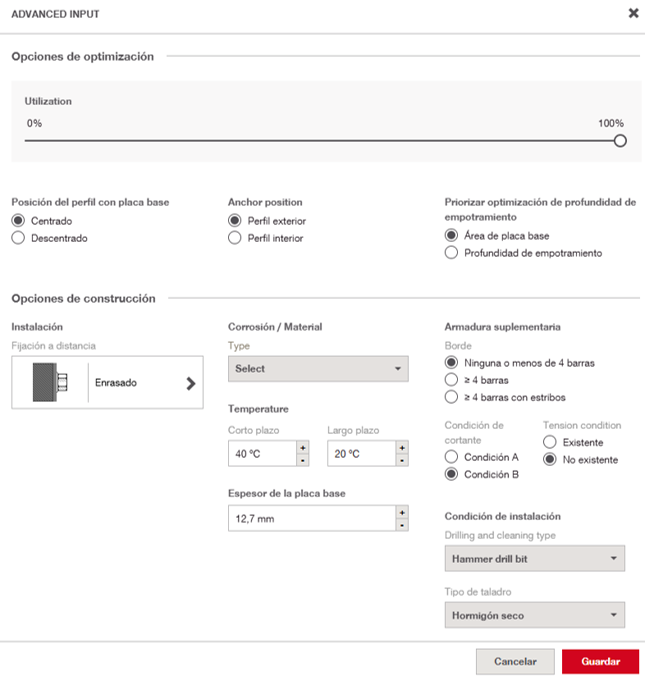
Task: Click the Condición de instalación heading
Action: pos(503,516)
